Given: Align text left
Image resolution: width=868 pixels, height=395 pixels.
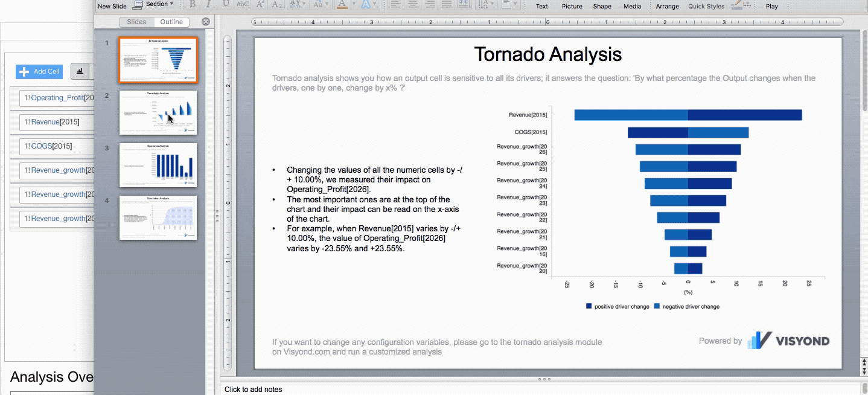Looking at the screenshot, I should 396,4.
